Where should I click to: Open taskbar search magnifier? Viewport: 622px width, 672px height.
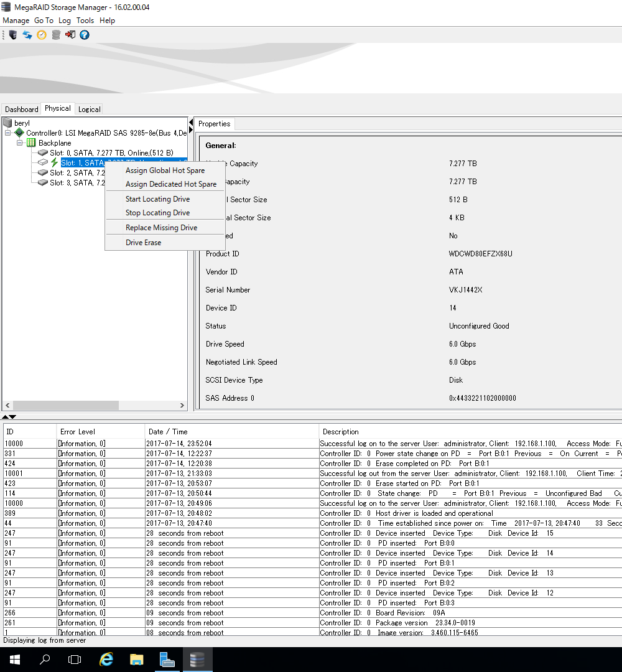(45, 660)
